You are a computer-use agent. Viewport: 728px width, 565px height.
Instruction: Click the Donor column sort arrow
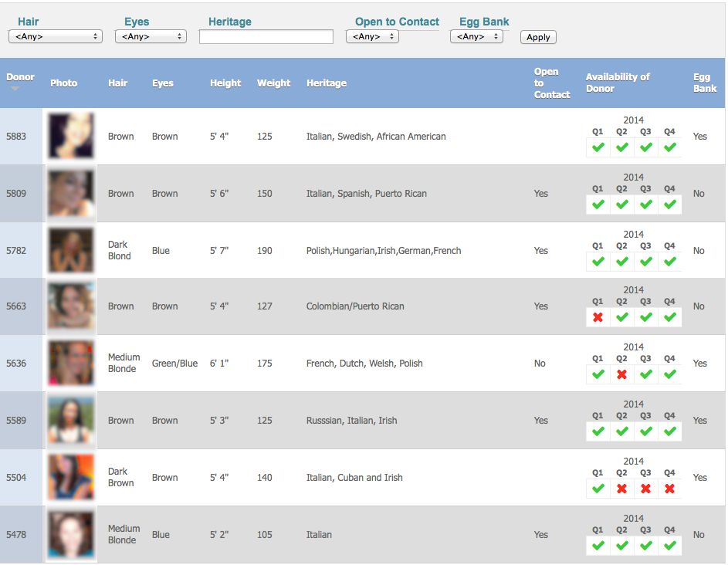[15, 89]
